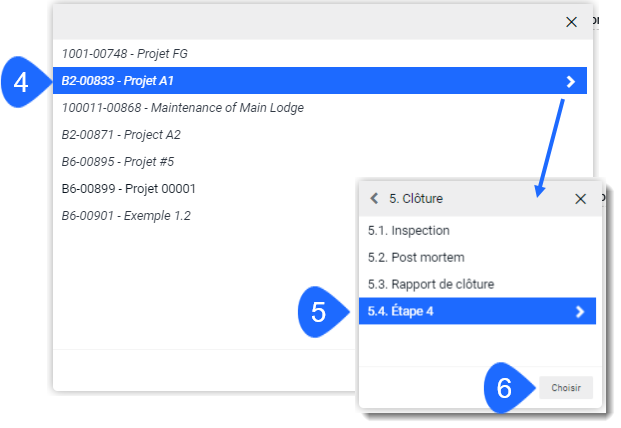
Task: Choose 100011-00868 Maintenance of Main Lodge
Action: pyautogui.click(x=182, y=108)
